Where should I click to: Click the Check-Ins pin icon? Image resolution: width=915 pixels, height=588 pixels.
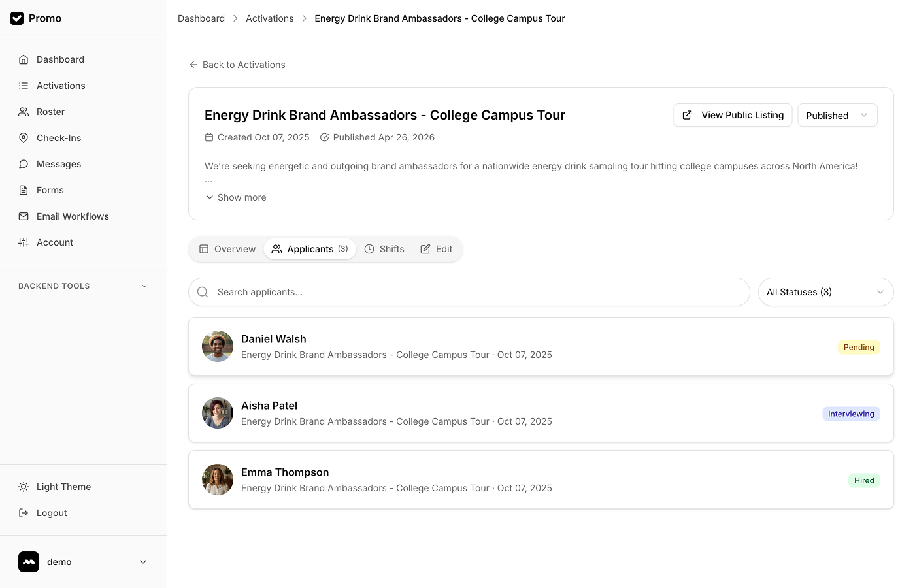tap(24, 138)
